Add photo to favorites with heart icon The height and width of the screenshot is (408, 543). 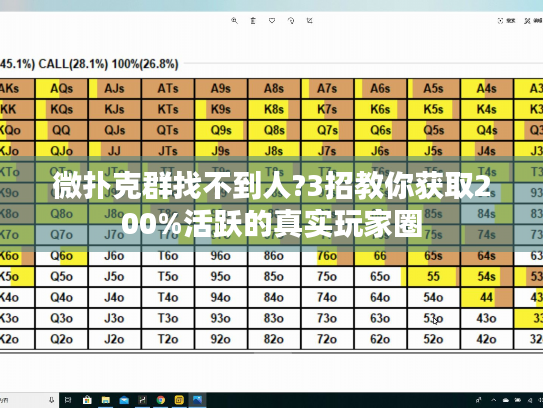point(272,21)
